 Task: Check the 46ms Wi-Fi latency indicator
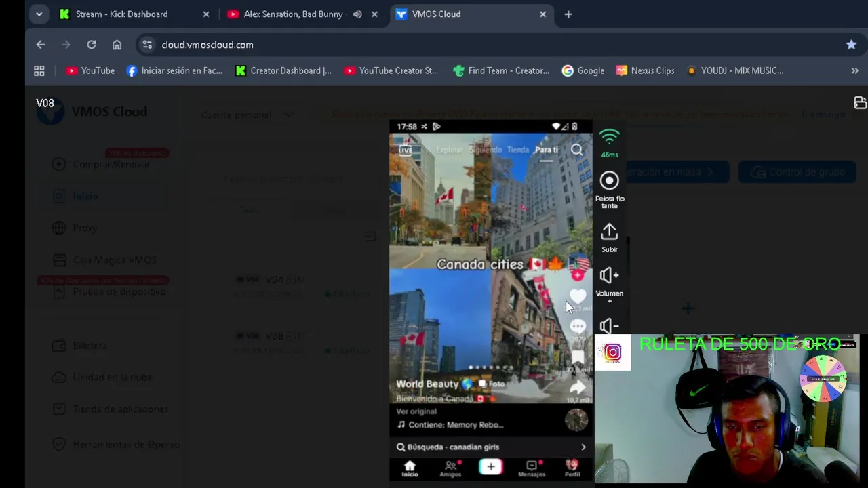610,144
